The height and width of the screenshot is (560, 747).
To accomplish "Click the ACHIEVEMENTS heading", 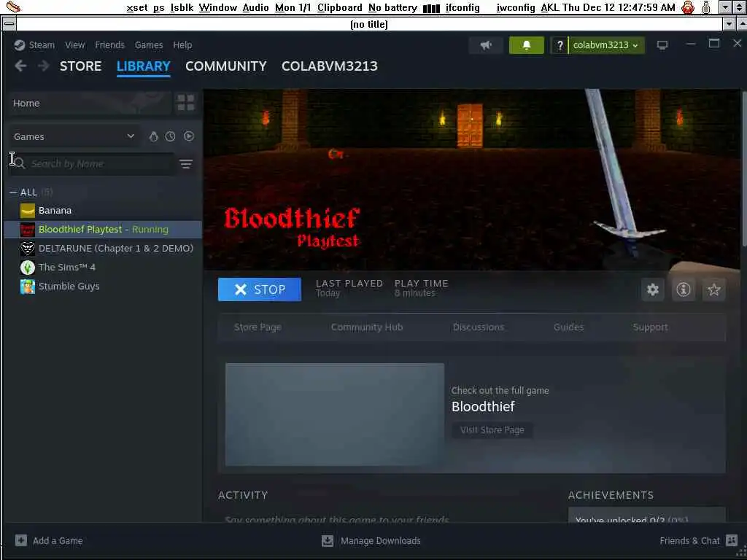I will (611, 495).
